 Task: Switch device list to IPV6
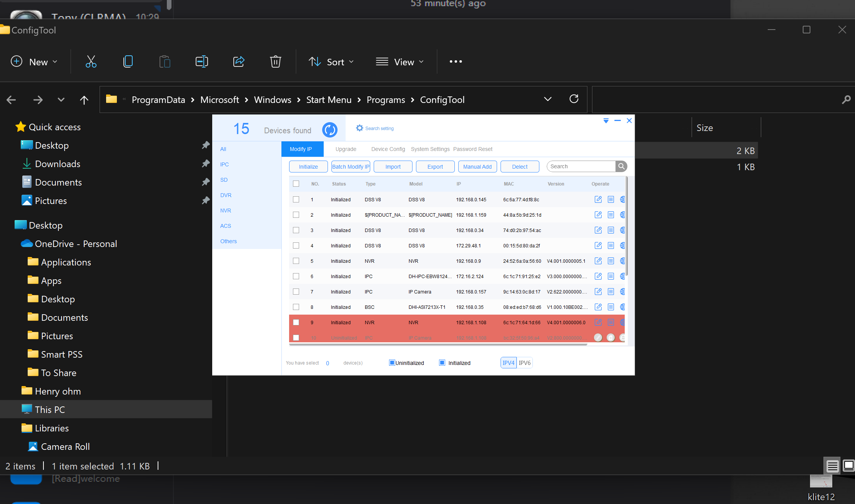tap(524, 362)
